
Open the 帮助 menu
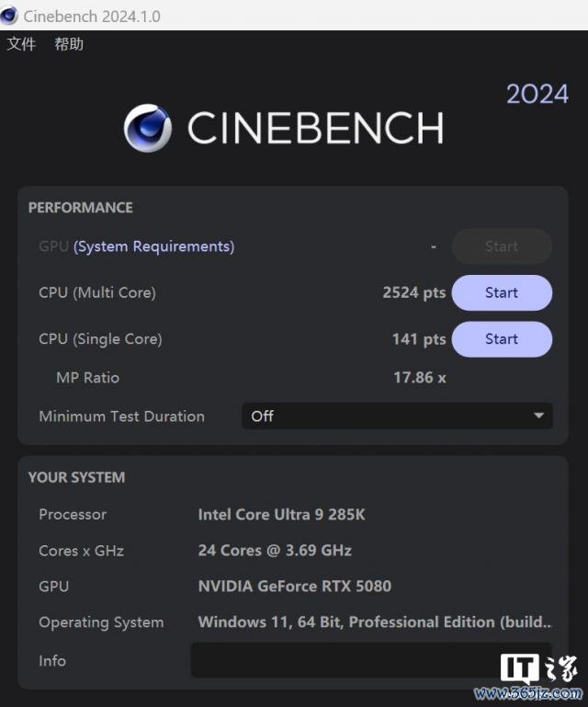click(69, 44)
